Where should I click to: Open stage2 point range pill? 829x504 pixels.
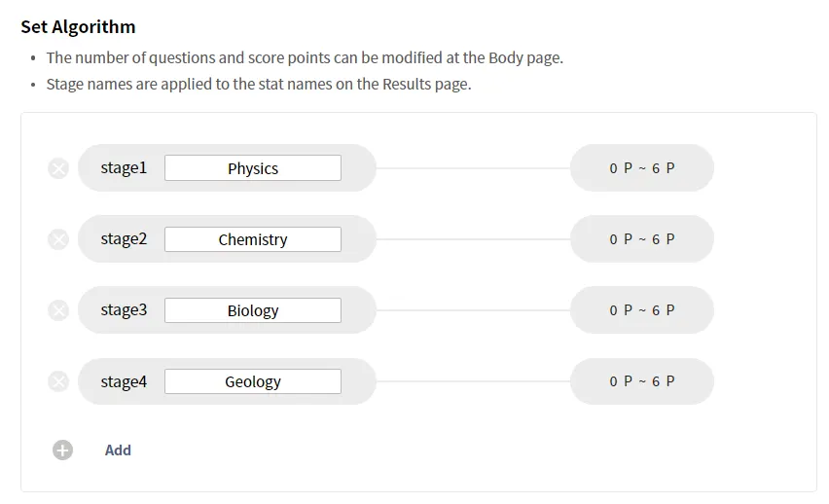(642, 239)
